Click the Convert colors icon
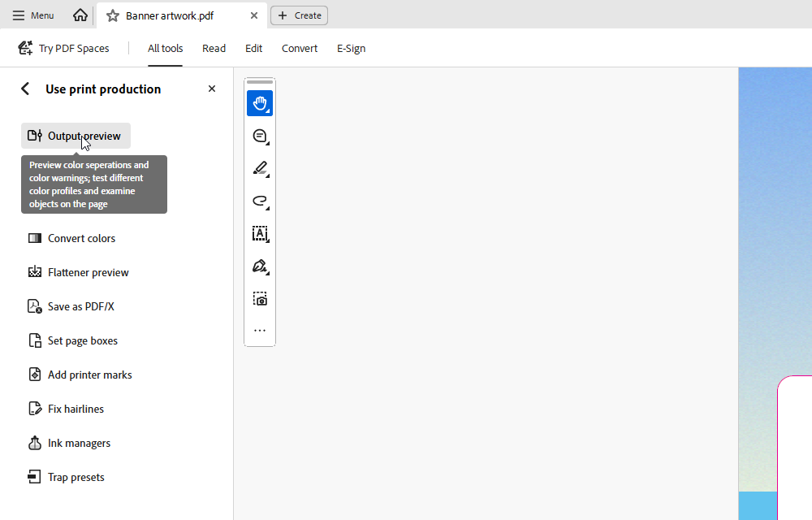Viewport: 812px width, 520px height. pyautogui.click(x=35, y=238)
